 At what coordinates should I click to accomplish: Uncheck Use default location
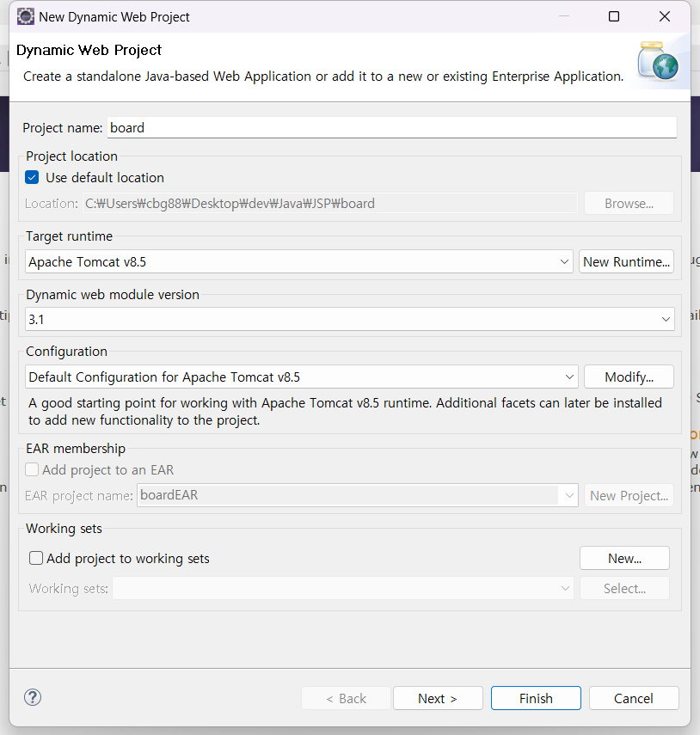click(x=32, y=178)
